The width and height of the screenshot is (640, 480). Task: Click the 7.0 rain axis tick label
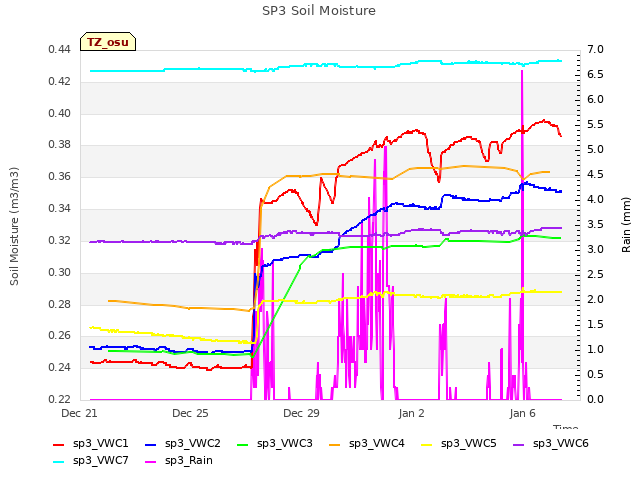point(596,49)
